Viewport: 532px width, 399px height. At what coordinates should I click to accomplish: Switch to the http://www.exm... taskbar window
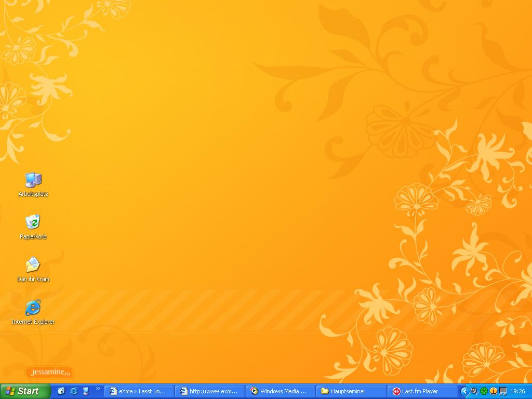pos(210,391)
